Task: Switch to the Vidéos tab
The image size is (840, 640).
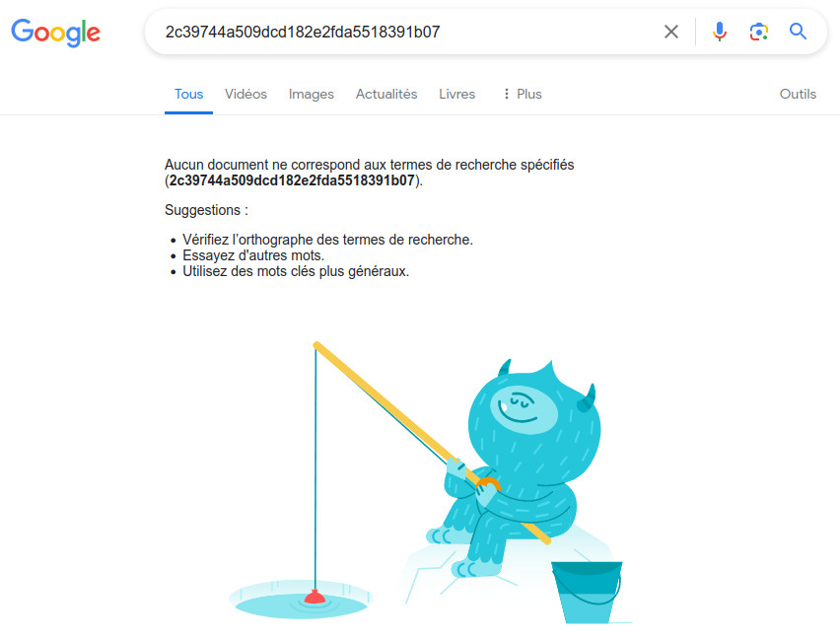Action: coord(245,94)
